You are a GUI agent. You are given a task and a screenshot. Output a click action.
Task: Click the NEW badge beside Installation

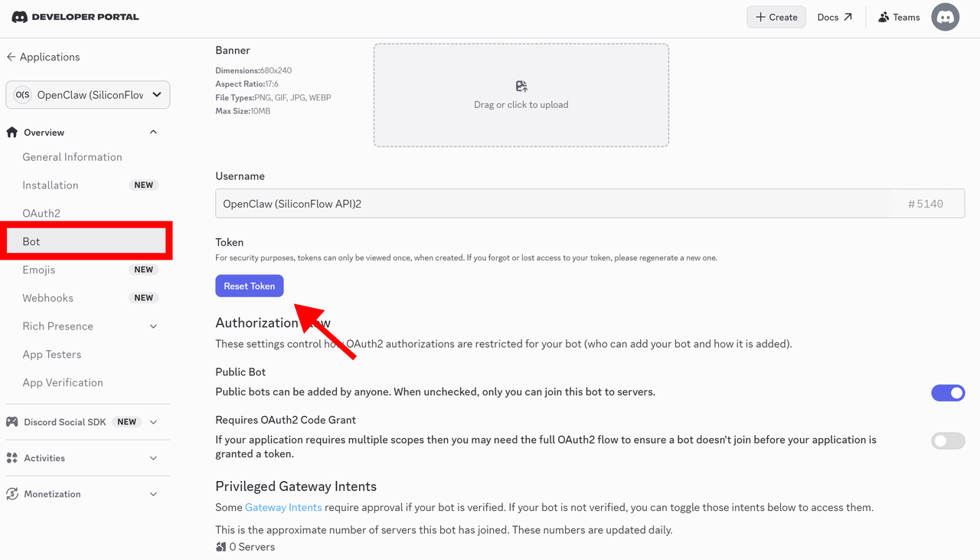[x=144, y=185]
